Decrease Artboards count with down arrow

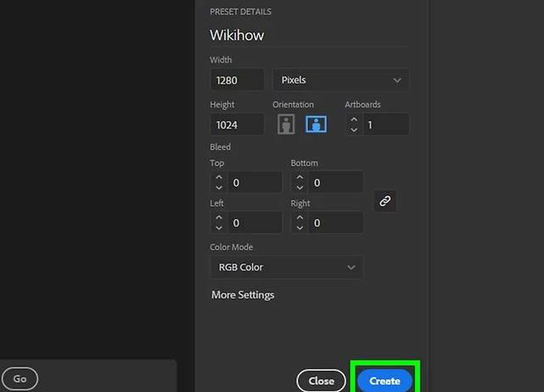point(354,130)
